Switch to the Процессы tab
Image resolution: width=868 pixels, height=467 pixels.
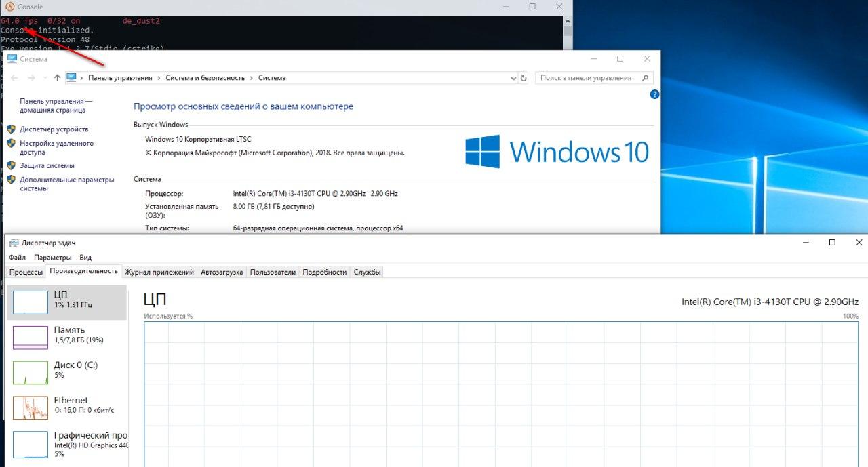coord(26,272)
